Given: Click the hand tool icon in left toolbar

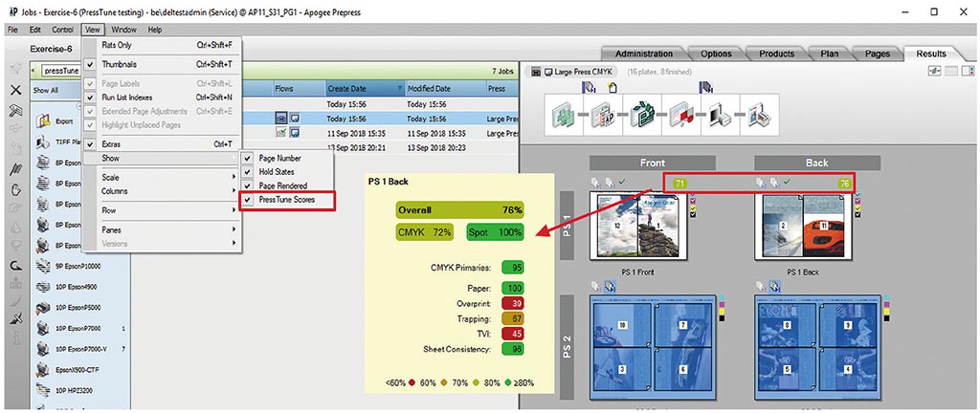Looking at the screenshot, I should pos(15,190).
